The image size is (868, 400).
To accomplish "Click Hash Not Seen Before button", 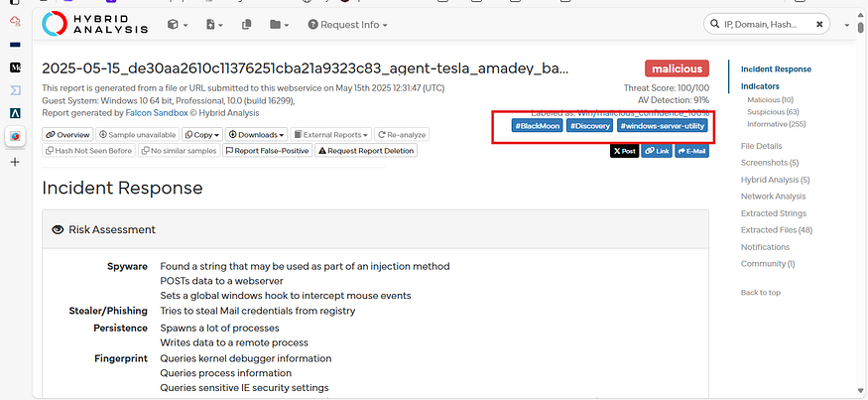I will pos(88,151).
